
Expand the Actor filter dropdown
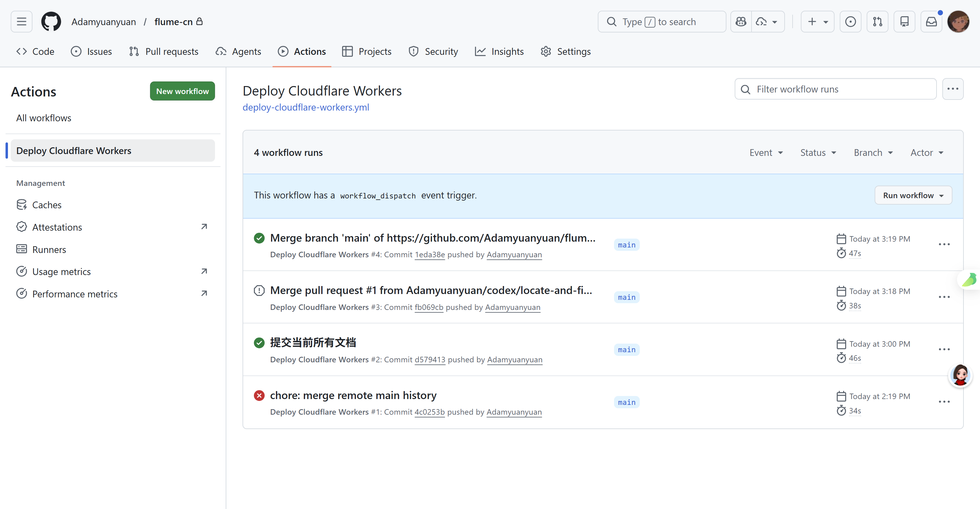[x=927, y=153]
